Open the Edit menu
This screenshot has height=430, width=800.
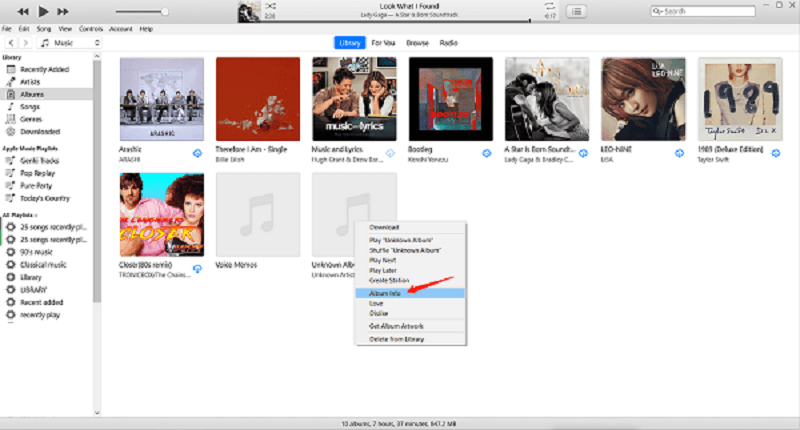point(24,29)
